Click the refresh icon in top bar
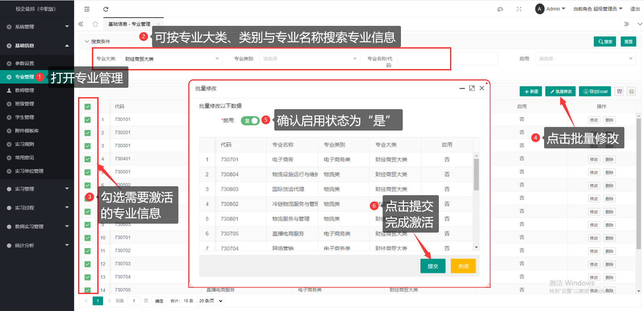This screenshot has width=644, height=311. pyautogui.click(x=106, y=9)
